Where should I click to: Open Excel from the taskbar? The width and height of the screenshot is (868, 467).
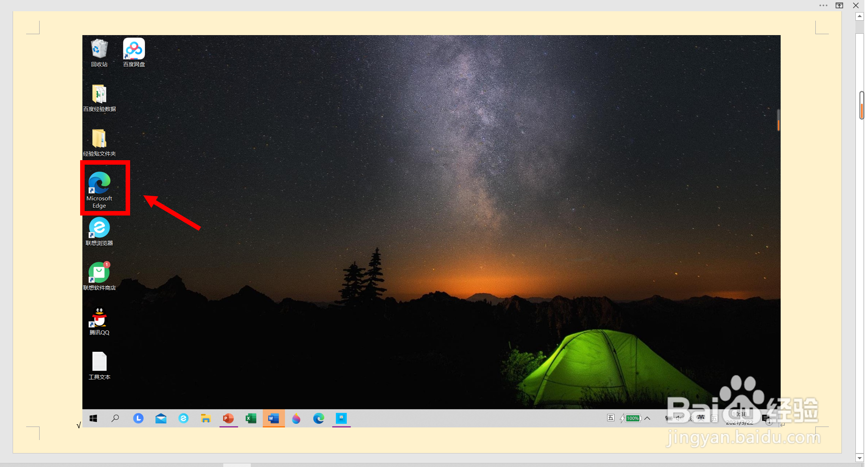pyautogui.click(x=251, y=418)
